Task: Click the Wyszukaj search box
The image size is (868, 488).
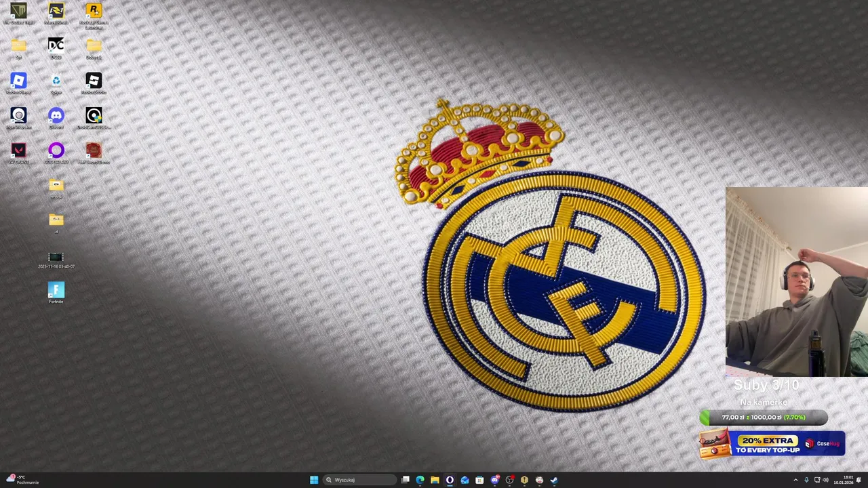Action: [x=359, y=480]
